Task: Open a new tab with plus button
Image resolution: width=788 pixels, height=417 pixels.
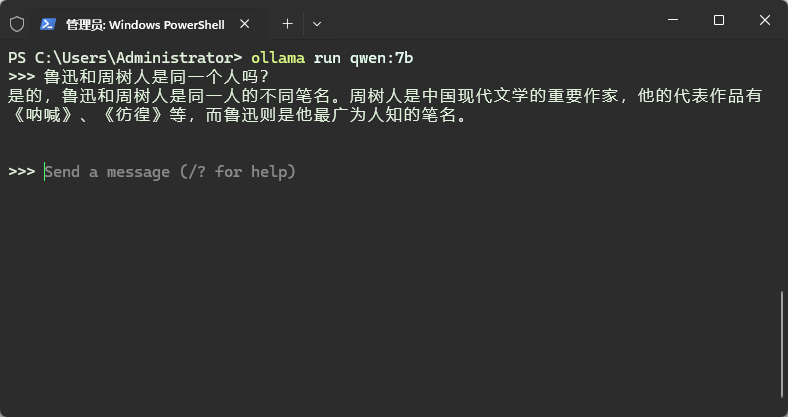Action: 287,22
